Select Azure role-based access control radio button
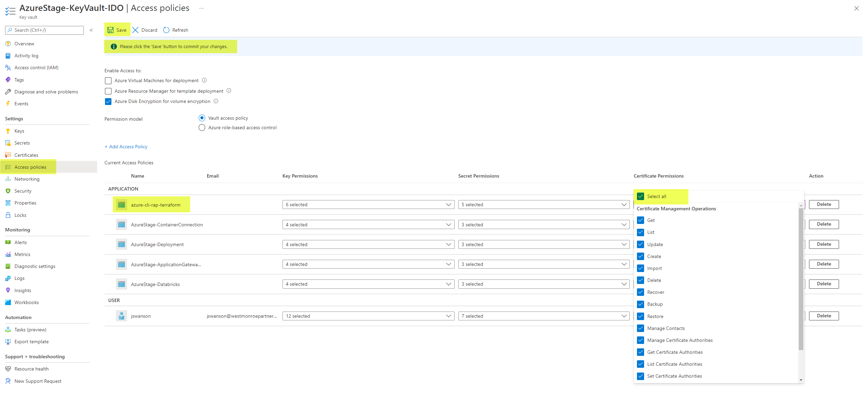Screen dimensions: 868x393 tap(202, 127)
